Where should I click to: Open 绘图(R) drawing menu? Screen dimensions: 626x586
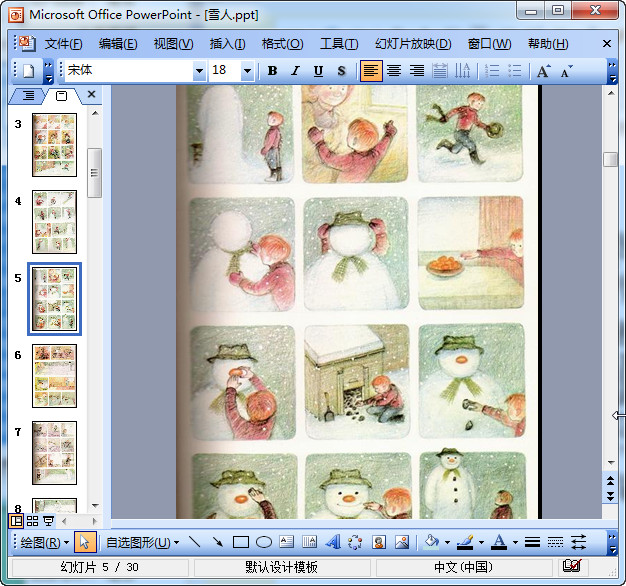click(45, 542)
